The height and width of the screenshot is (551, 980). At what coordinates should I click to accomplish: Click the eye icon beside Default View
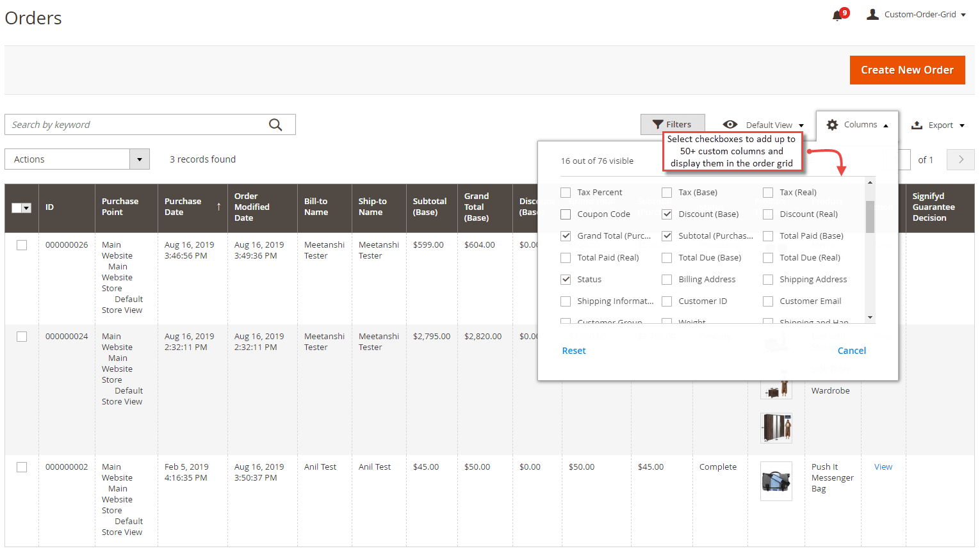[x=730, y=125]
